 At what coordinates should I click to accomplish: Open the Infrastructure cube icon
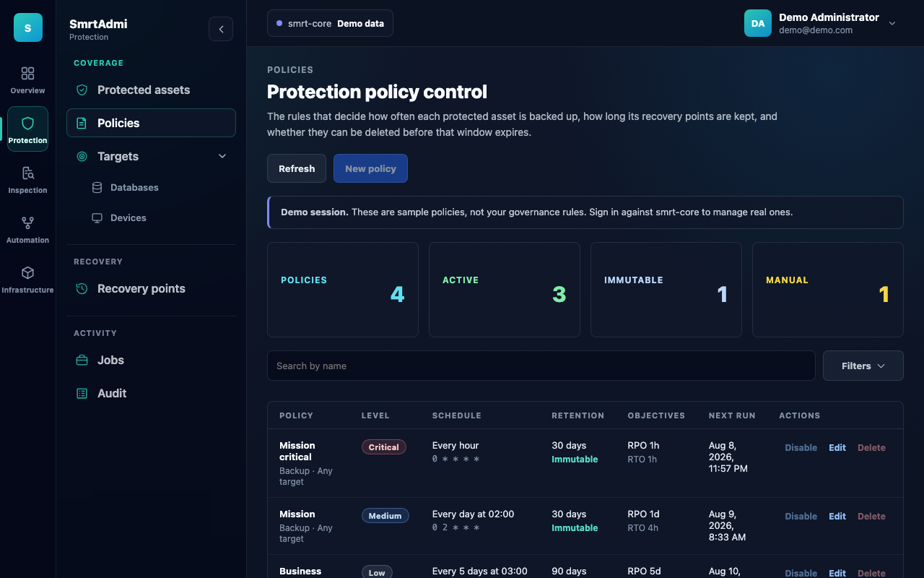tap(27, 273)
